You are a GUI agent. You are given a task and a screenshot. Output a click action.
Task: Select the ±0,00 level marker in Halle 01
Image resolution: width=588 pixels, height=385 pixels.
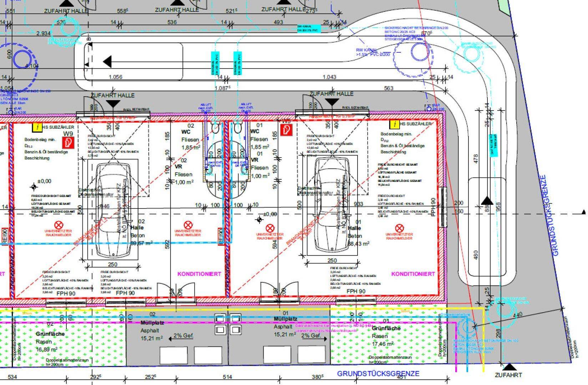260,220
